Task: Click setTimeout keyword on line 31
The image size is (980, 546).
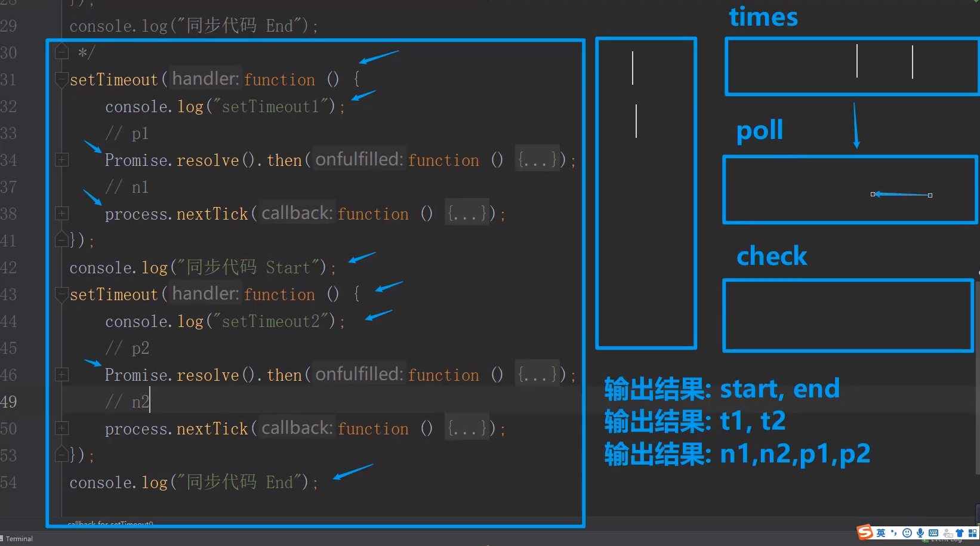Action: [114, 79]
